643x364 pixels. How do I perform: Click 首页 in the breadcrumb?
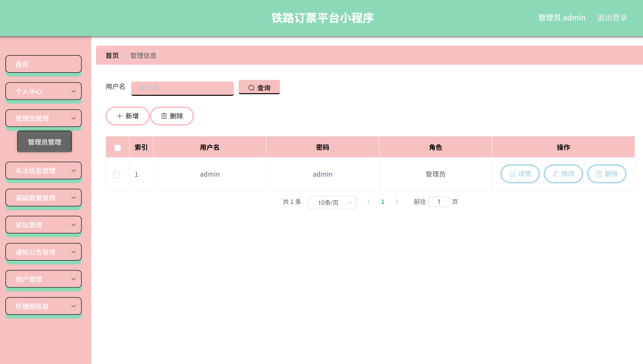pos(112,56)
